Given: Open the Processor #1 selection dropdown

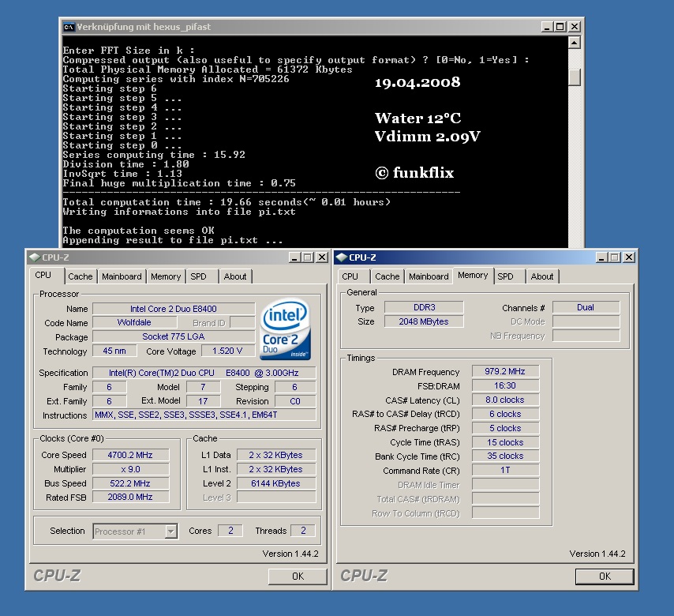Looking at the screenshot, I should (171, 531).
